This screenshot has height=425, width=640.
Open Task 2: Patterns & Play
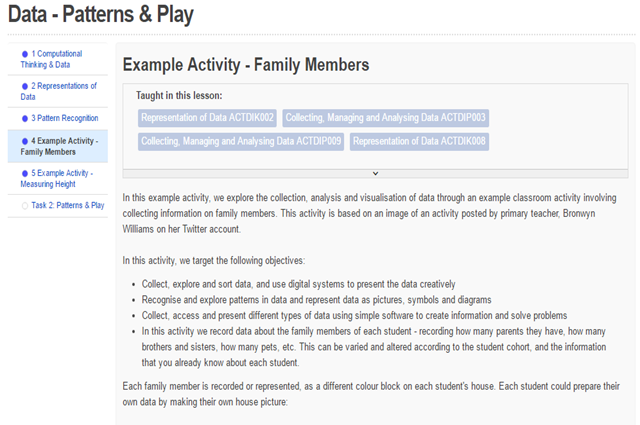(68, 205)
